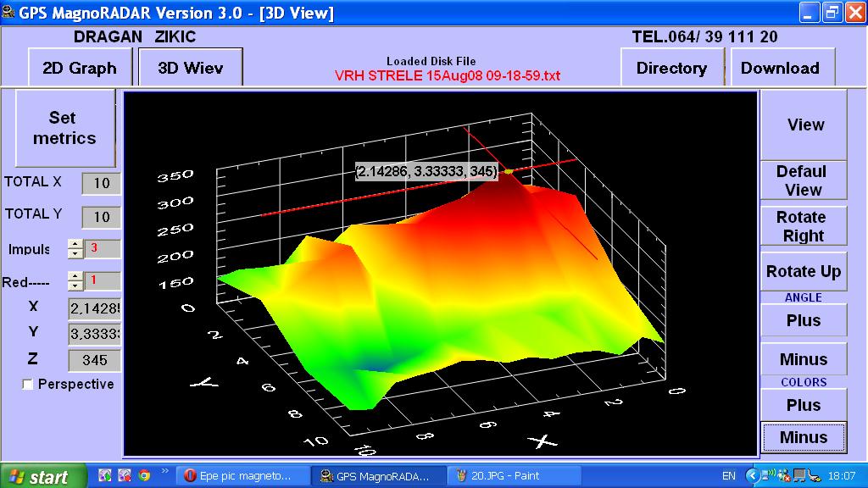The width and height of the screenshot is (868, 488).
Task: Click the loaded file name VRH STRELE
Action: pyautogui.click(x=448, y=75)
